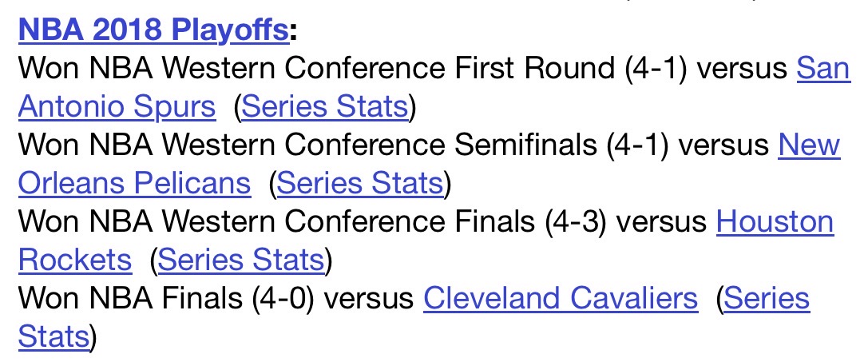Viewport: 868px width, 362px height.
Task: Open Series Stats for the Pelicans series
Action: tap(360, 183)
